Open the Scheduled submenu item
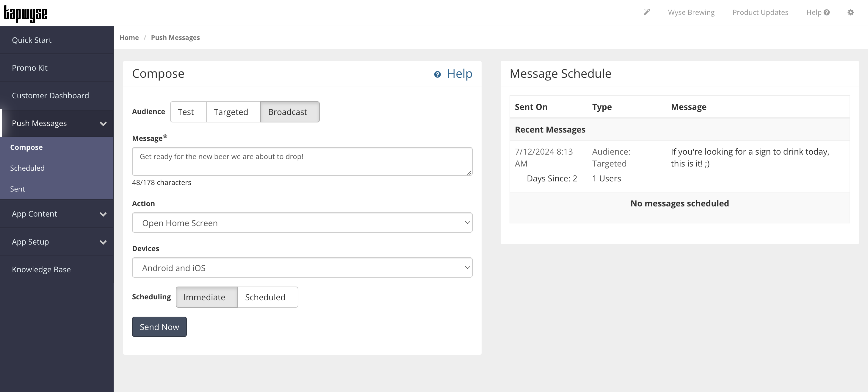868x392 pixels. click(x=27, y=168)
